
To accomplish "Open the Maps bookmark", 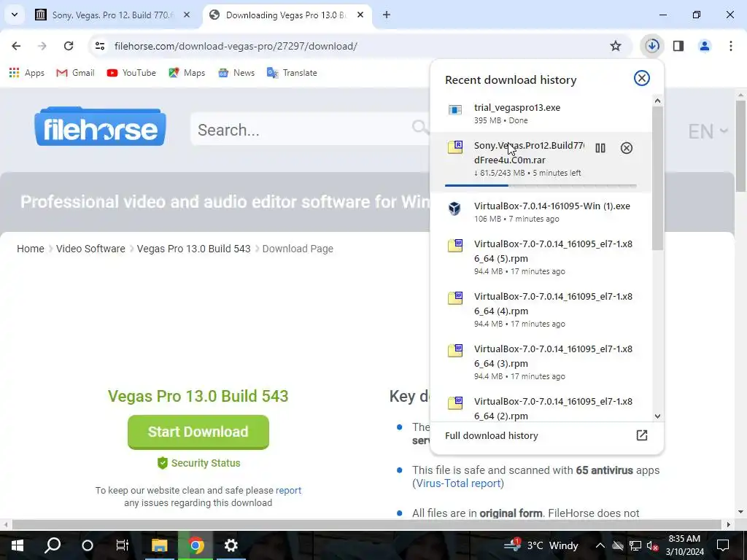I will click(187, 73).
